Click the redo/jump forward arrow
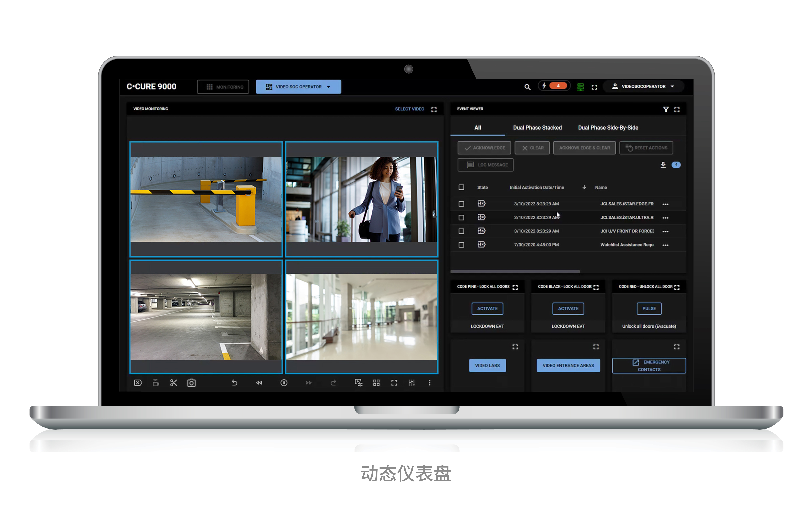Viewport: 812px width, 508px height. pyautogui.click(x=333, y=383)
